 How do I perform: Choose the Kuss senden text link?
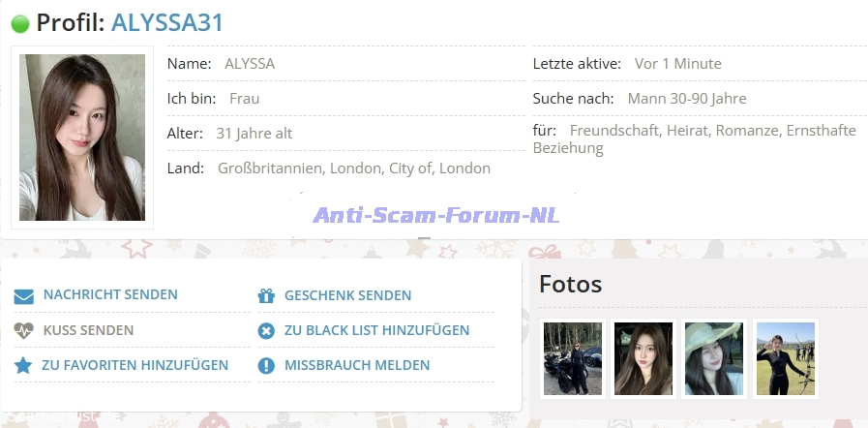click(88, 330)
